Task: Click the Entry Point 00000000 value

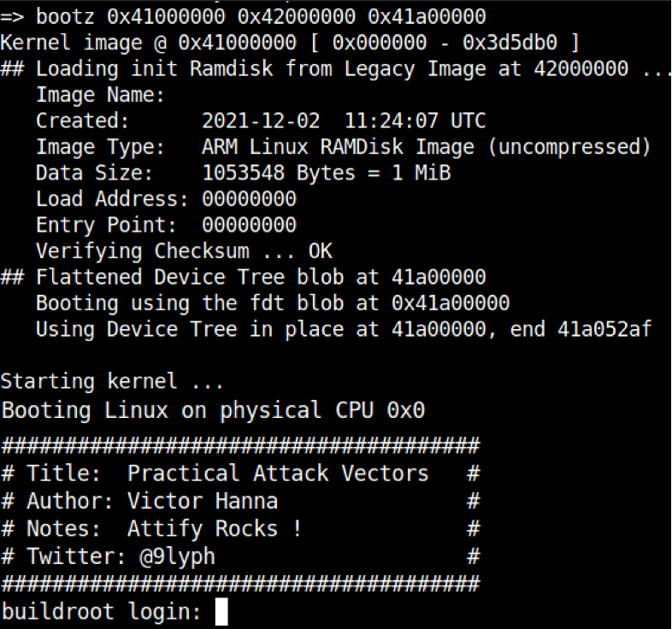Action: 249,226
